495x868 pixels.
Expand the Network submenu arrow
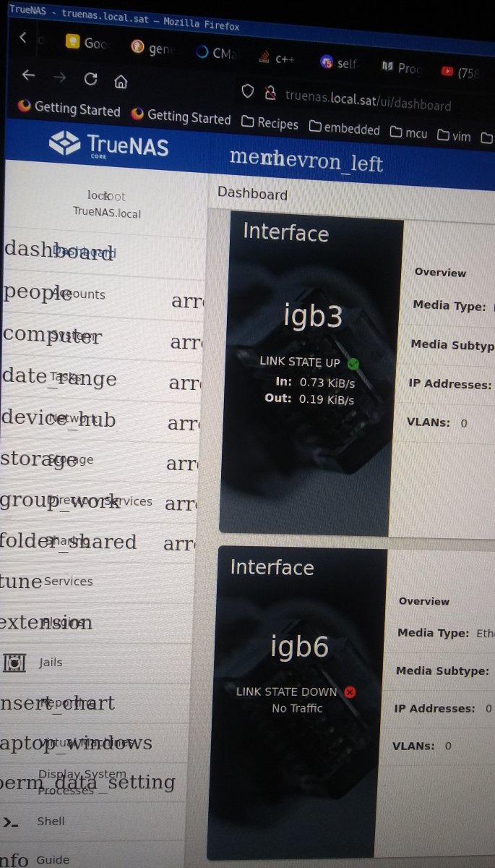(184, 422)
